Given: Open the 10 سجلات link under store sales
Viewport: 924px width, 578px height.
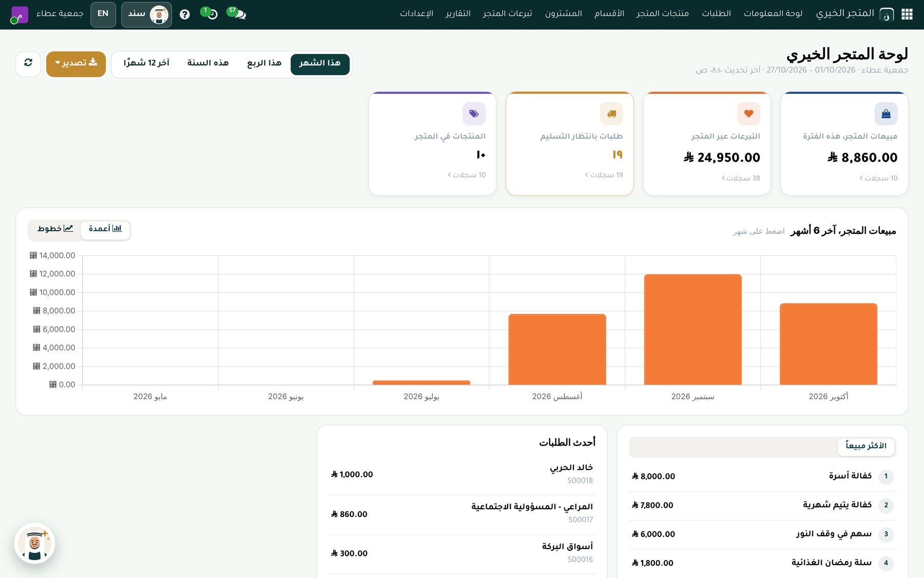Looking at the screenshot, I should pyautogui.click(x=879, y=178).
